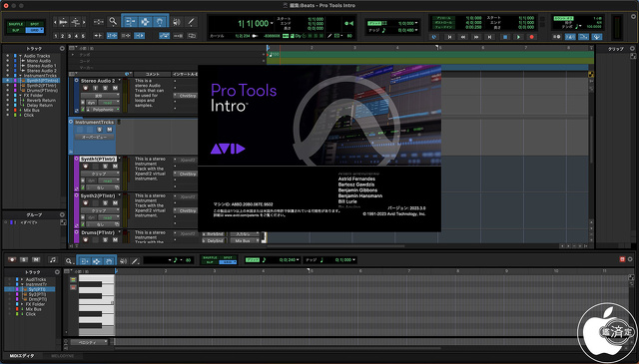
Task: Mute the InstrumentTrcks folder track
Action: pyautogui.click(x=109, y=130)
